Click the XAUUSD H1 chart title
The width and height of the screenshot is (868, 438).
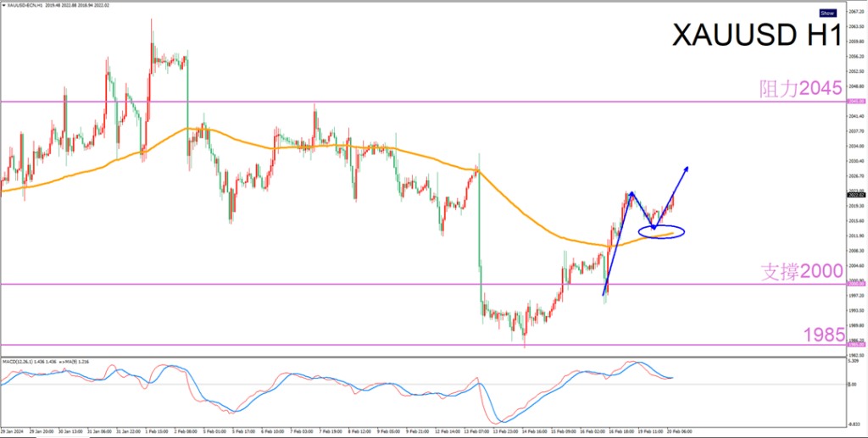pos(755,36)
